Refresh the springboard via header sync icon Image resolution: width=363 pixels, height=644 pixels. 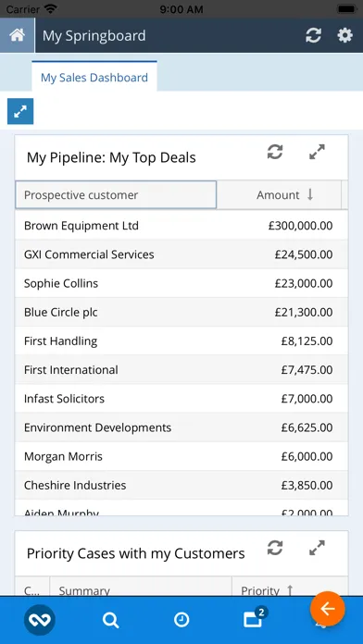313,35
